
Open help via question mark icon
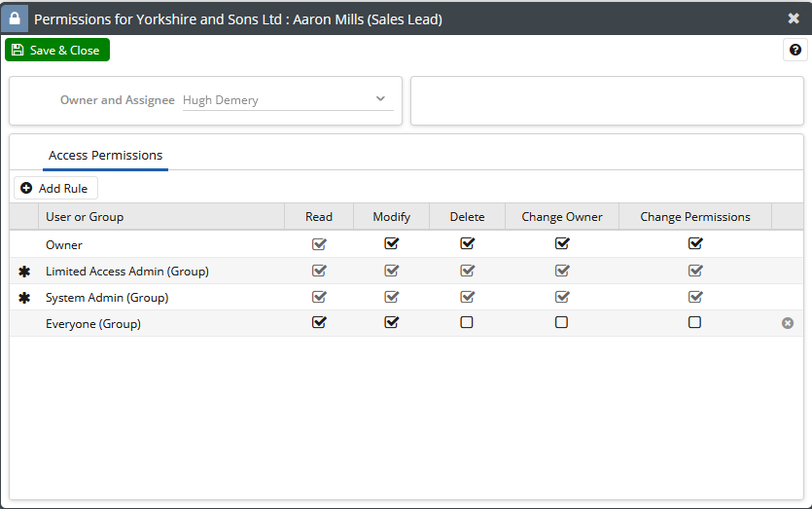[x=794, y=51]
